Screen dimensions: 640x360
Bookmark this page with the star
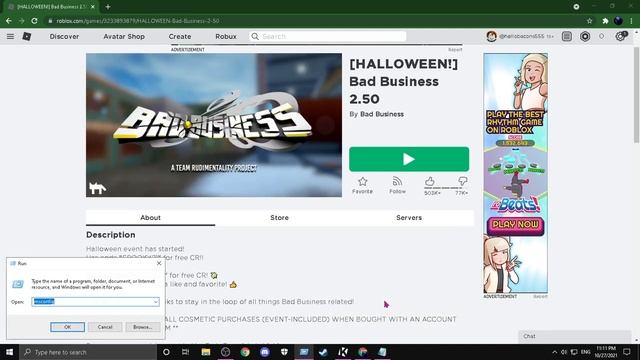coord(589,21)
